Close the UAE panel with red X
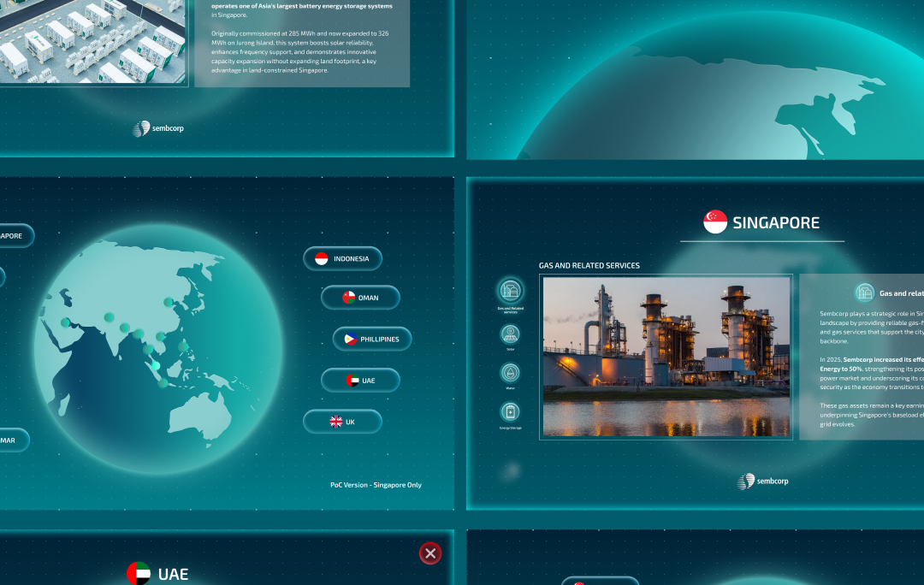The width and height of the screenshot is (924, 585). pos(430,553)
